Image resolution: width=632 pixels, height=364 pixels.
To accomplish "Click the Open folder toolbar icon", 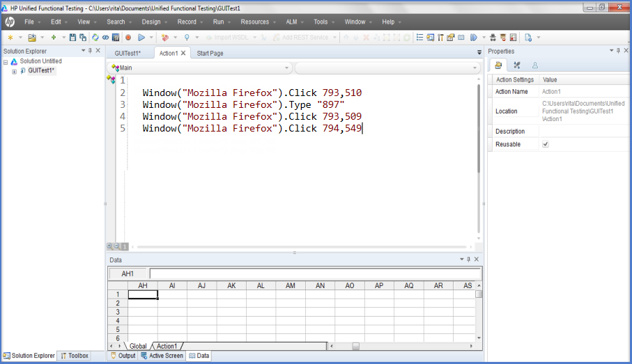I will point(32,38).
